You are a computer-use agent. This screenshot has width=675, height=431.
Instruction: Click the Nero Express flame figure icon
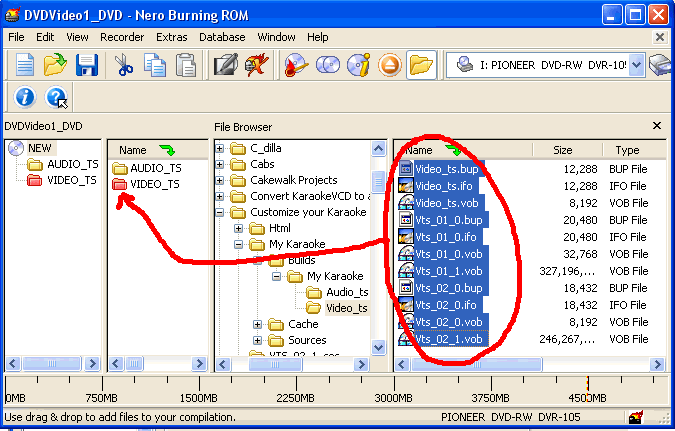(257, 65)
